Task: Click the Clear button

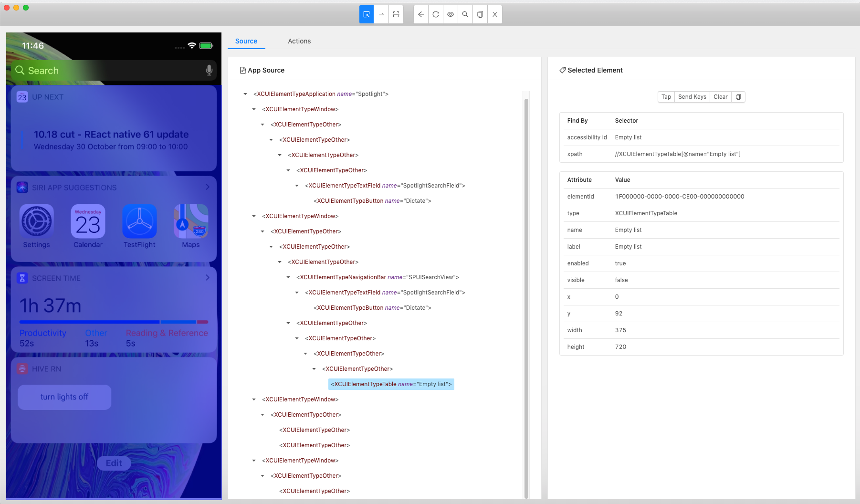Action: coord(721,97)
